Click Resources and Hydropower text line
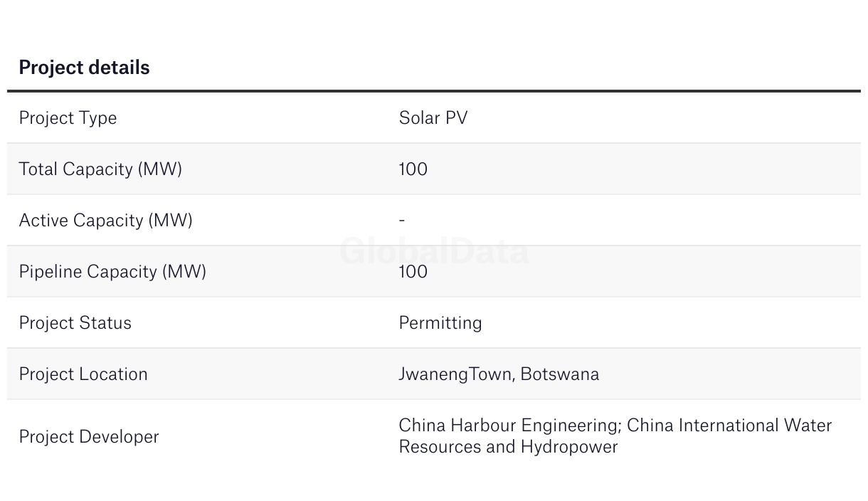 (508, 447)
